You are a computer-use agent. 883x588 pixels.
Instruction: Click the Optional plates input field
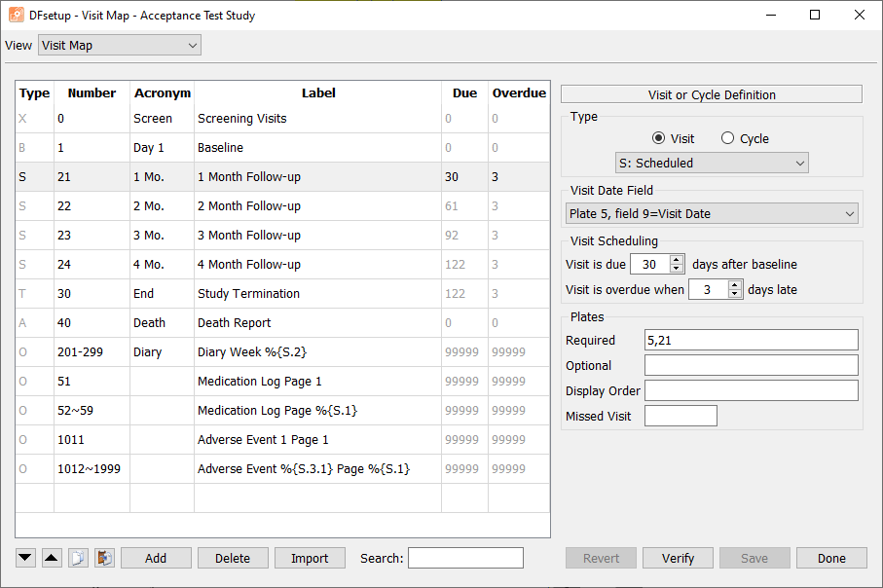point(752,365)
